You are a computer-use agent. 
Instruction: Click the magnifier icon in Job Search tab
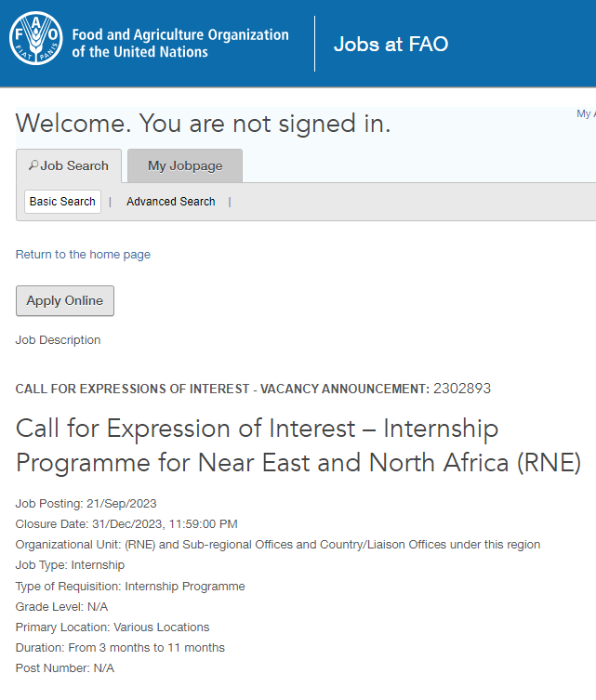pyautogui.click(x=33, y=165)
